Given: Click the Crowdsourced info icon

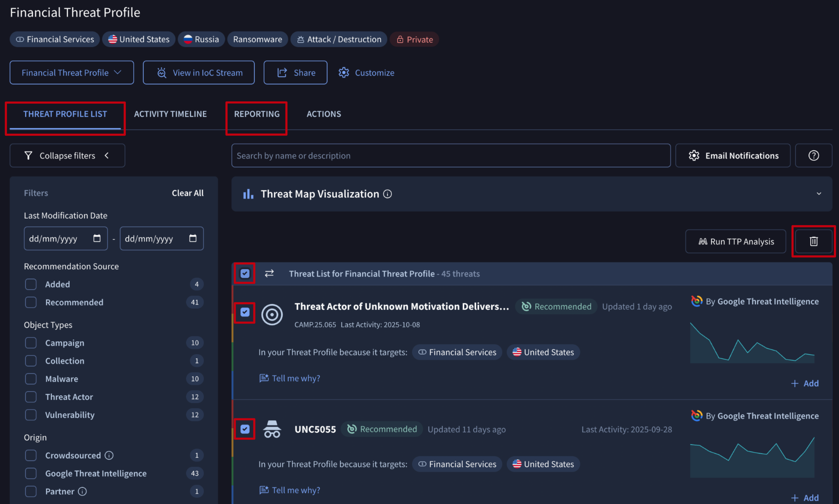Looking at the screenshot, I should pyautogui.click(x=109, y=455).
